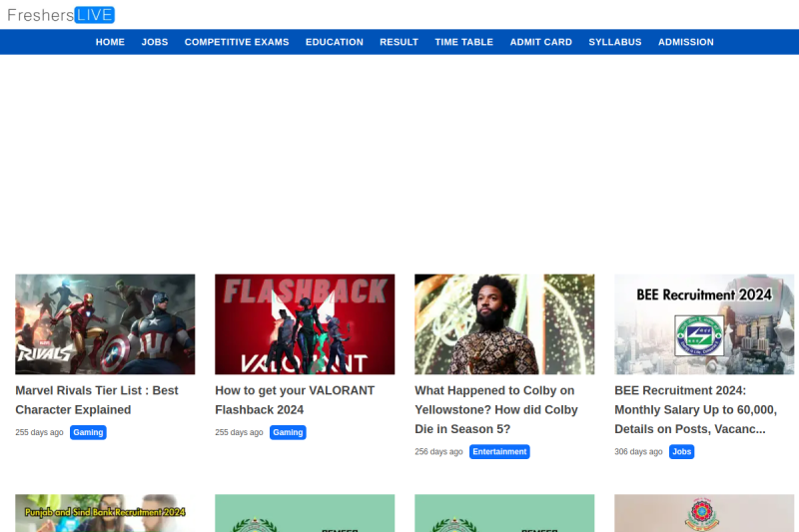This screenshot has width=799, height=532.
Task: Open BEE Recruitment 2024 Monthly Salary headline
Action: pos(695,410)
